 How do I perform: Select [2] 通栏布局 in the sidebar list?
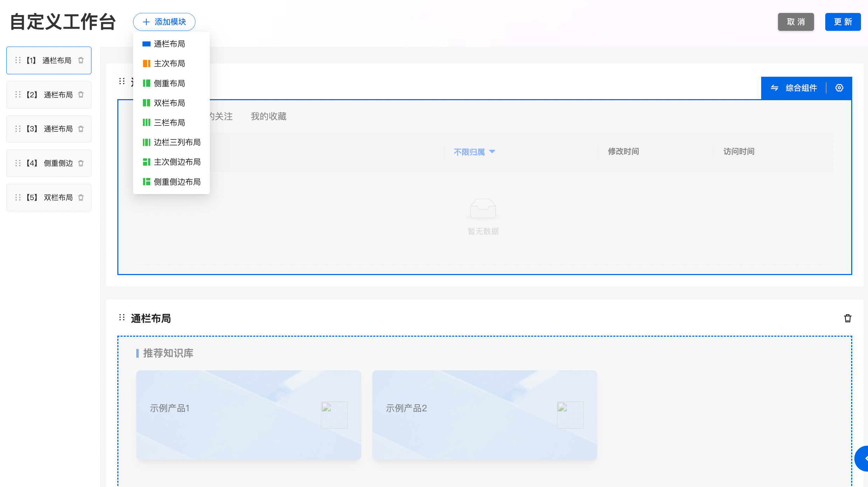[x=49, y=95]
